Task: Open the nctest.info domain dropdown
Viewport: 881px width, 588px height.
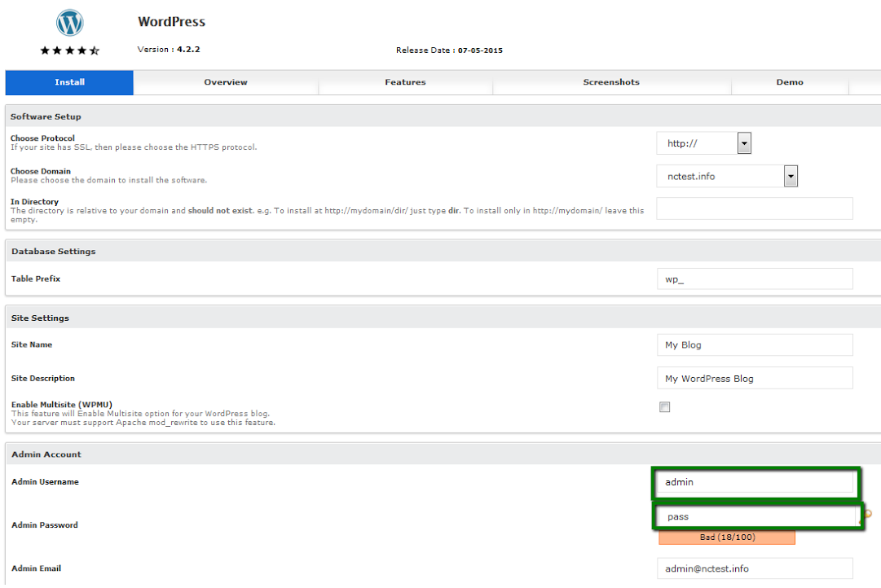Action: coord(727,177)
